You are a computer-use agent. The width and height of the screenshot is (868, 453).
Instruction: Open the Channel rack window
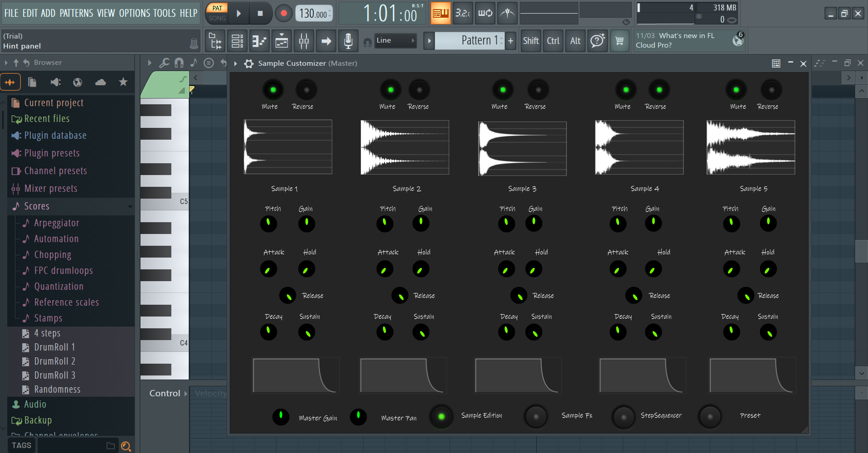(237, 41)
